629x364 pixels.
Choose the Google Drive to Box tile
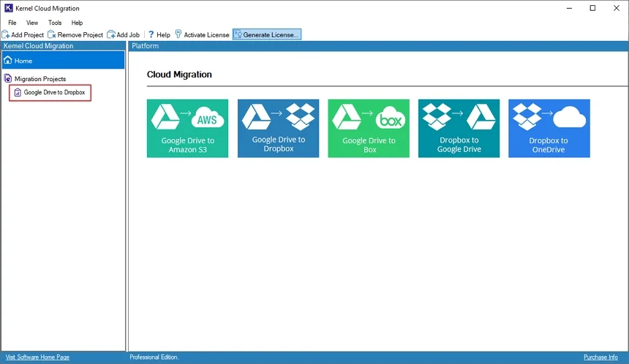pos(369,129)
